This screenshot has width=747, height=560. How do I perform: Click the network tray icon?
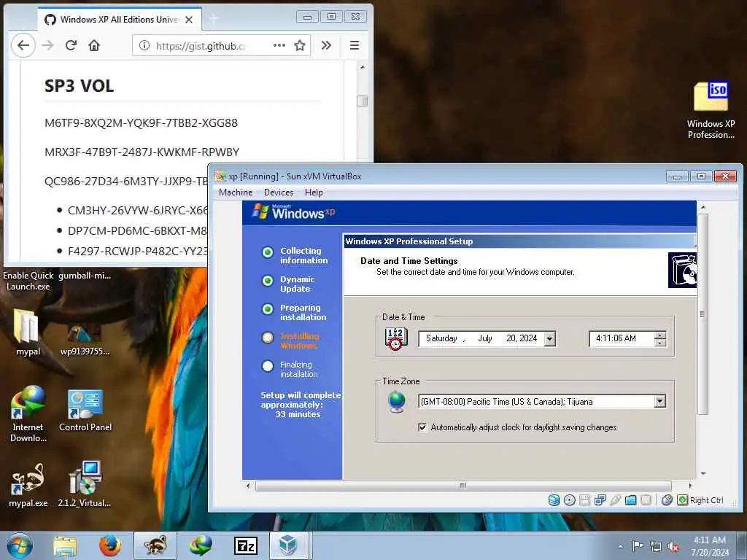pyautogui.click(x=656, y=547)
